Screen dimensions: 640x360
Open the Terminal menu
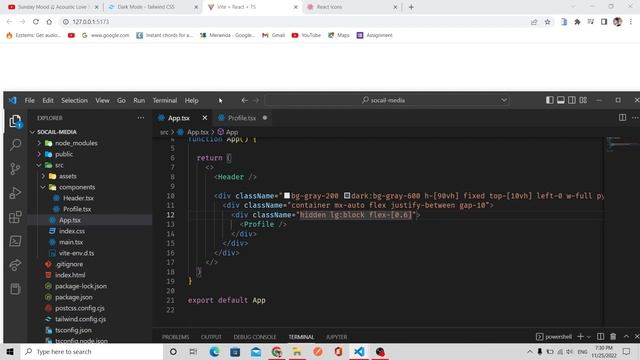pyautogui.click(x=165, y=100)
